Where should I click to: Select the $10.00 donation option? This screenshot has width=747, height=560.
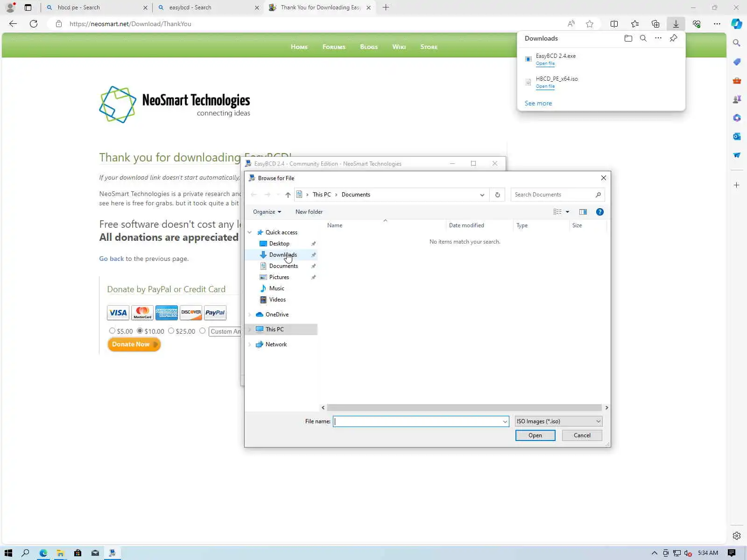click(x=140, y=331)
